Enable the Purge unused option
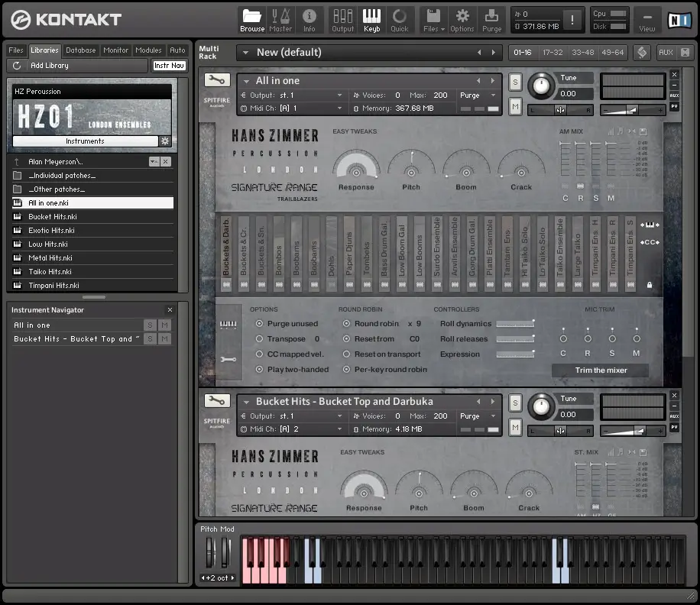The height and width of the screenshot is (605, 700). (260, 324)
